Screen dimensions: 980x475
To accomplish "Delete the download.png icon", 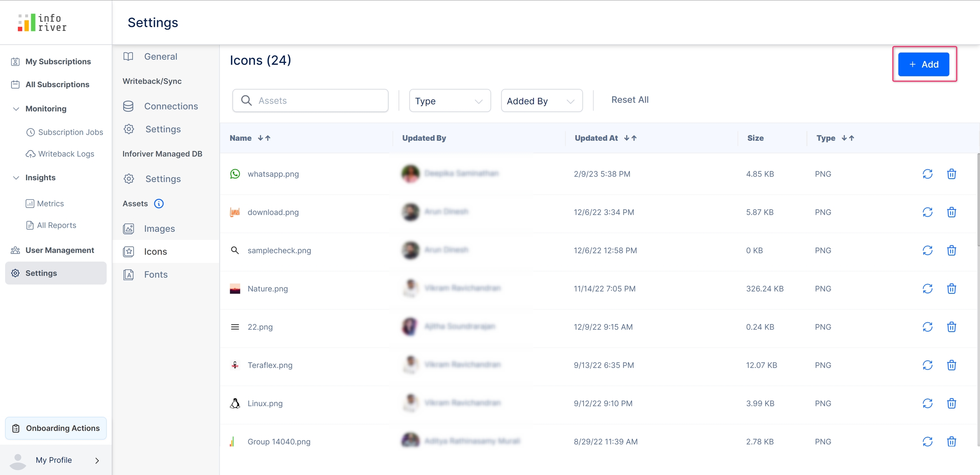I will pos(952,212).
